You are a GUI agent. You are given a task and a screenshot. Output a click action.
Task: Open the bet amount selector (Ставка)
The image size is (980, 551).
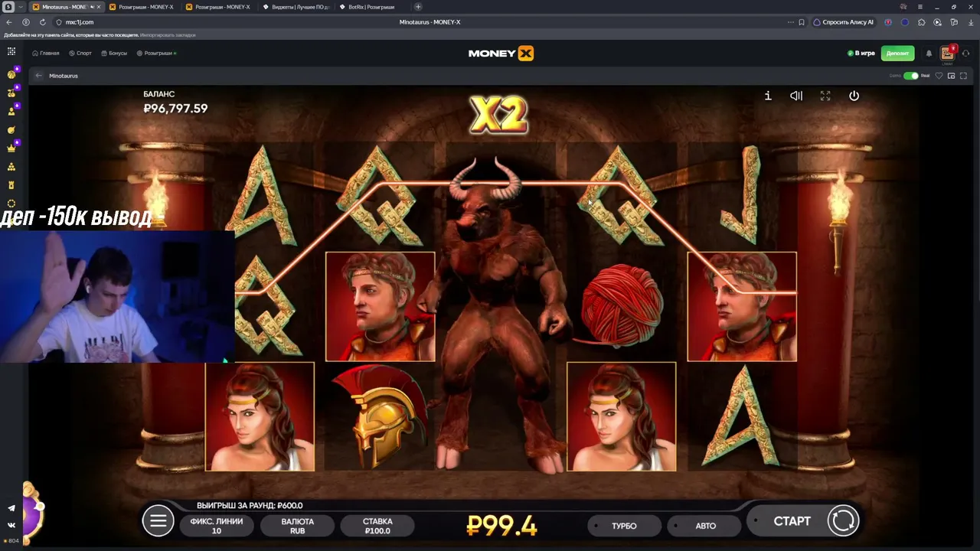[x=377, y=526]
